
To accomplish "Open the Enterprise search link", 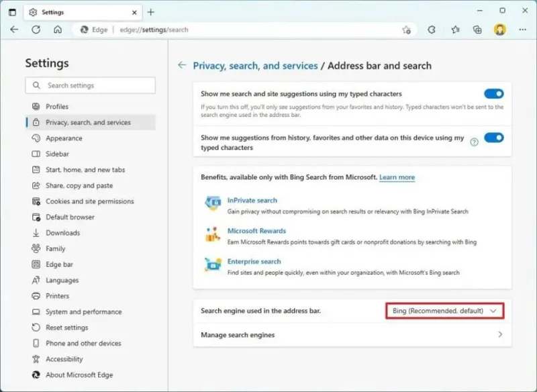I will pos(254,262).
